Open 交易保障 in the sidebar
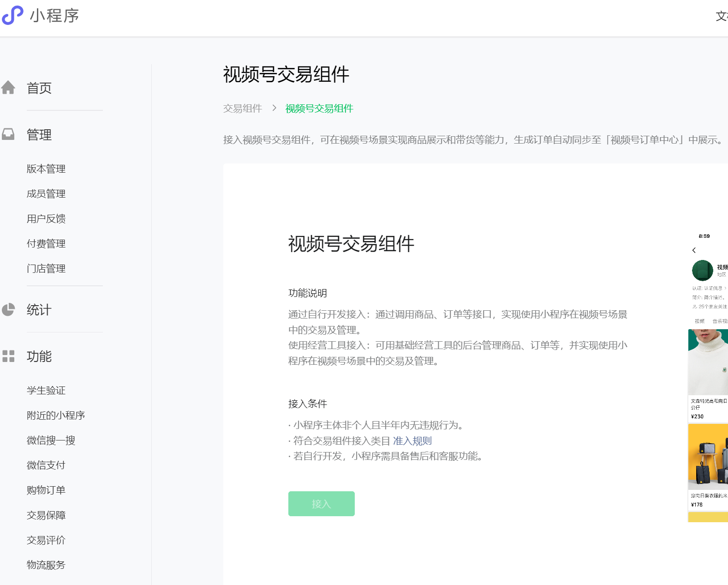This screenshot has width=728, height=585. coord(46,515)
